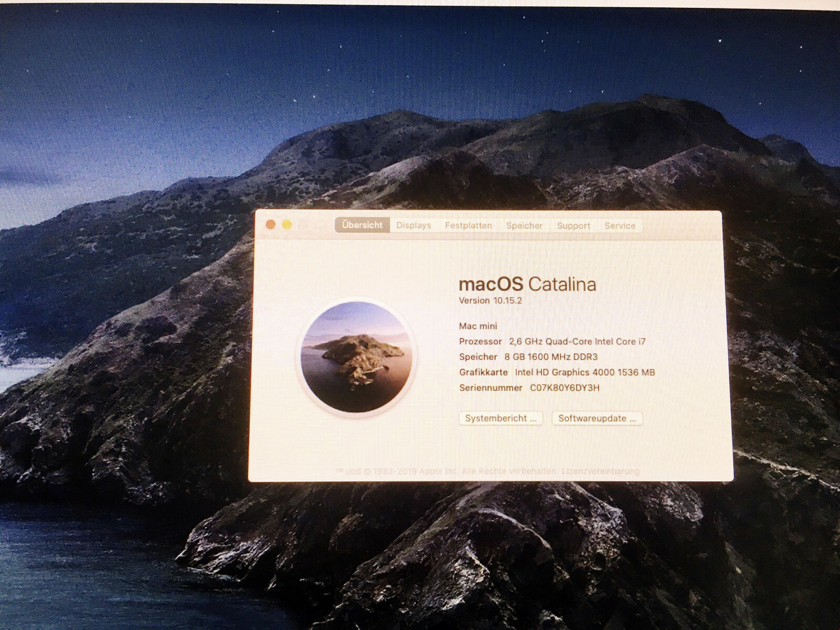Click the Seriennummer label
The image size is (840, 630).
pos(491,388)
